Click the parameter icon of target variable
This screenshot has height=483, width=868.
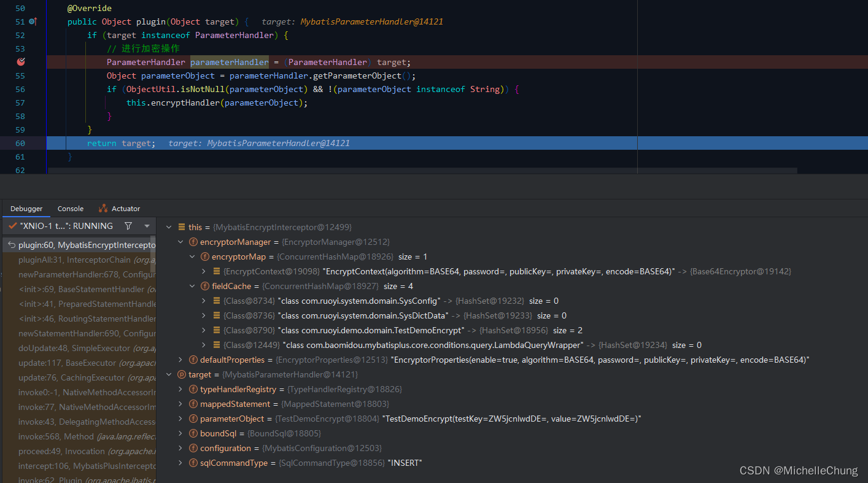(x=182, y=374)
